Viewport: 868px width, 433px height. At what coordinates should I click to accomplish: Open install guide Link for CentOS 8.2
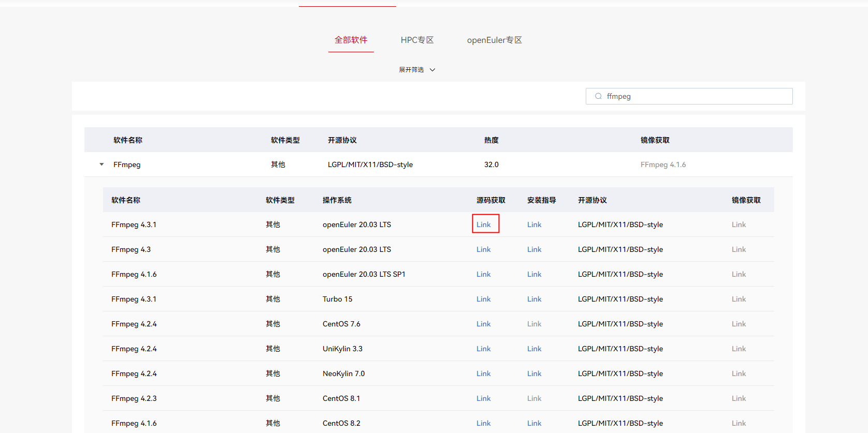(534, 423)
